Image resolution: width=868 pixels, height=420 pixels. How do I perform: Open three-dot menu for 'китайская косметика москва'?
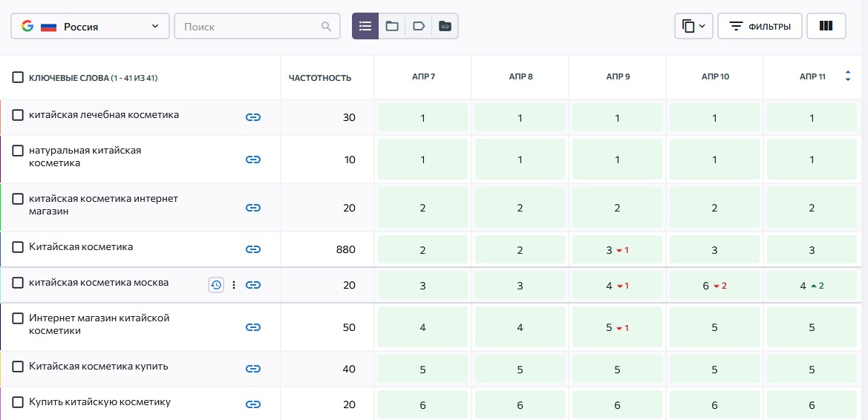[x=234, y=285]
